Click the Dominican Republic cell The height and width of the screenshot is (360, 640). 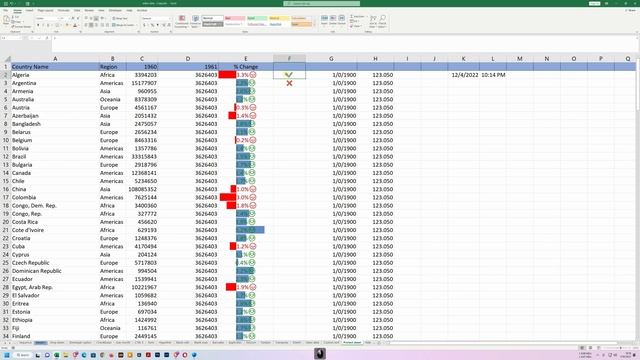click(x=55, y=271)
